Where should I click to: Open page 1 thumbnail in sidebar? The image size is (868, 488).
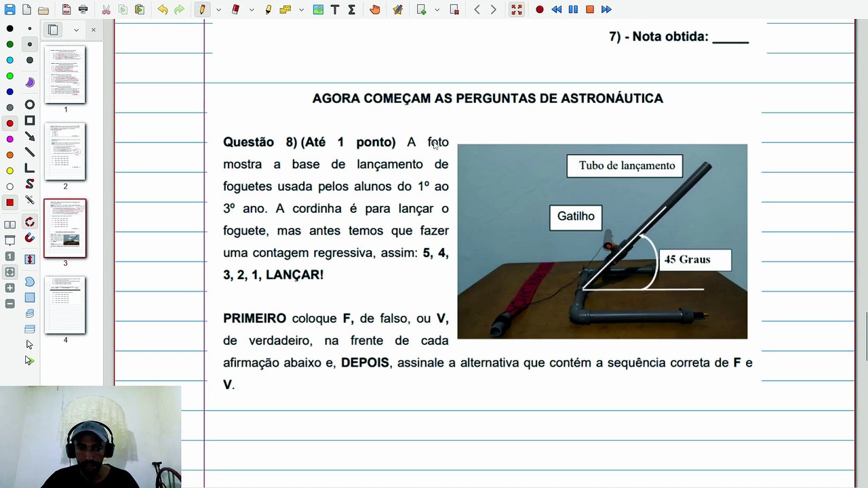click(65, 75)
